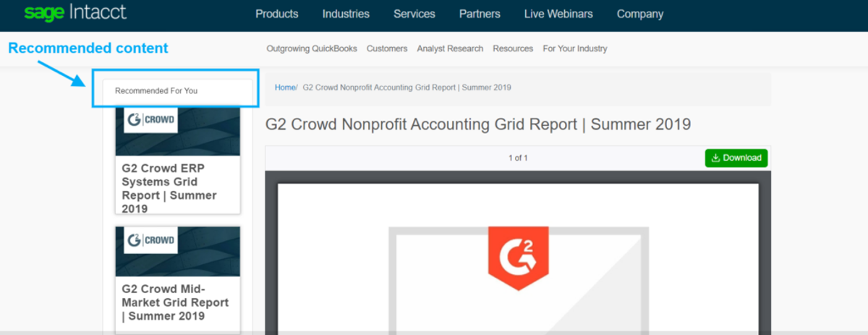Click the G2 badge in the document preview
The image size is (868, 335).
point(518,258)
